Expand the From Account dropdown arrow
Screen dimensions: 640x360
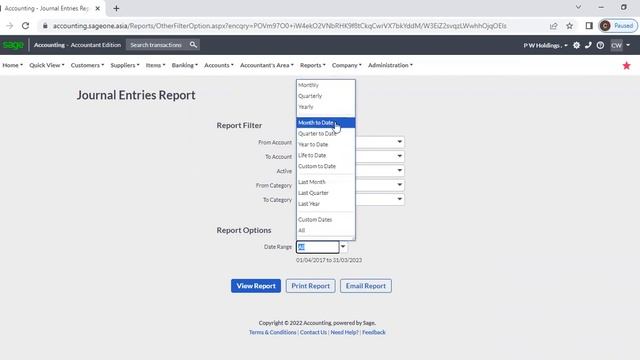pyautogui.click(x=400, y=142)
